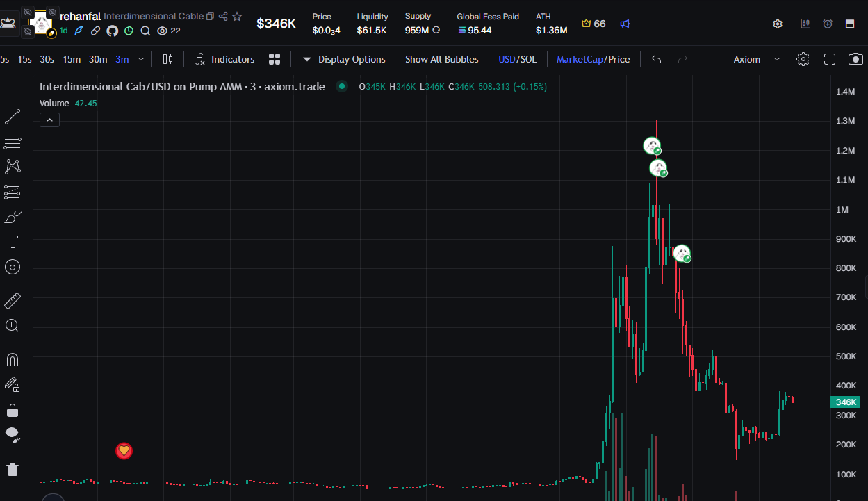This screenshot has height=501, width=868.
Task: Select the 30s timeframe
Action: click(x=47, y=59)
